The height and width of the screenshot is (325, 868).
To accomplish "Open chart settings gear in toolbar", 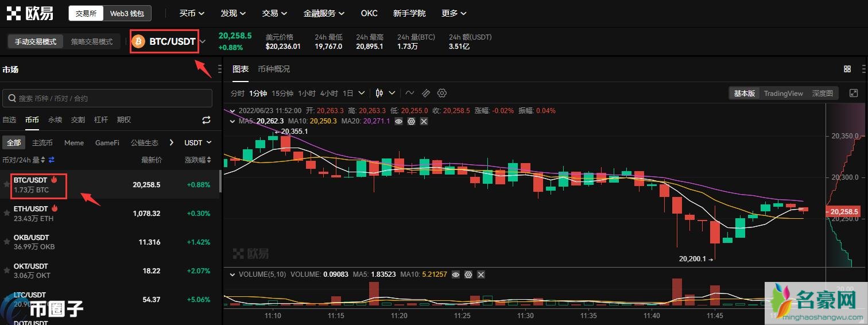I will 441,93.
